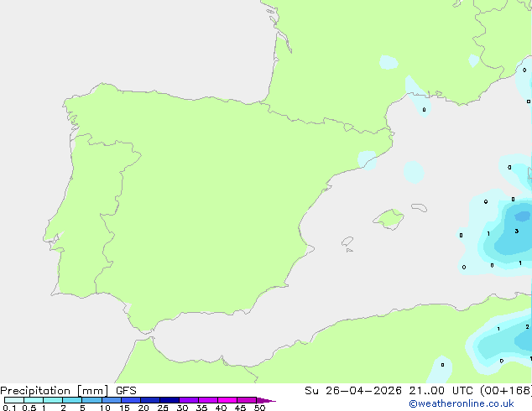The width and height of the screenshot is (532, 411).
Task: Click the legend label '45'
Action: (240, 408)
